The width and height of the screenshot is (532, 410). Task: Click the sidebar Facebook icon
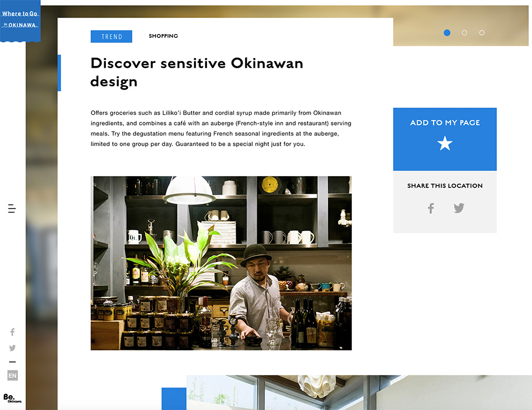pyautogui.click(x=13, y=332)
